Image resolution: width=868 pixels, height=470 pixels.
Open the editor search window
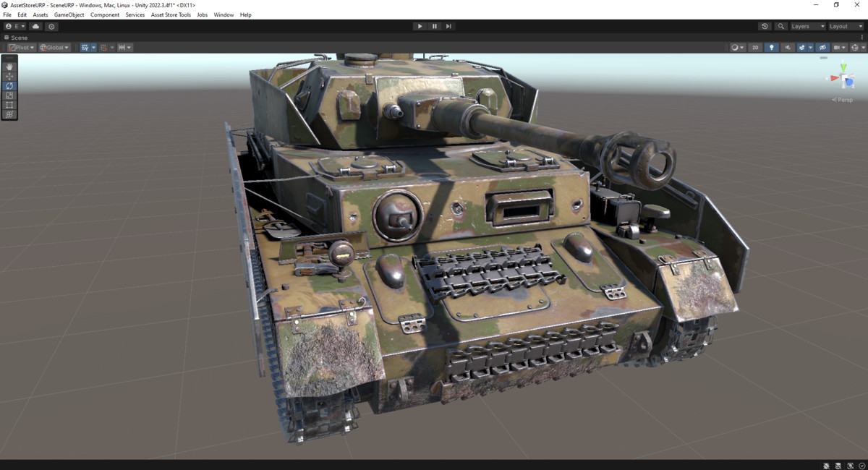click(780, 26)
